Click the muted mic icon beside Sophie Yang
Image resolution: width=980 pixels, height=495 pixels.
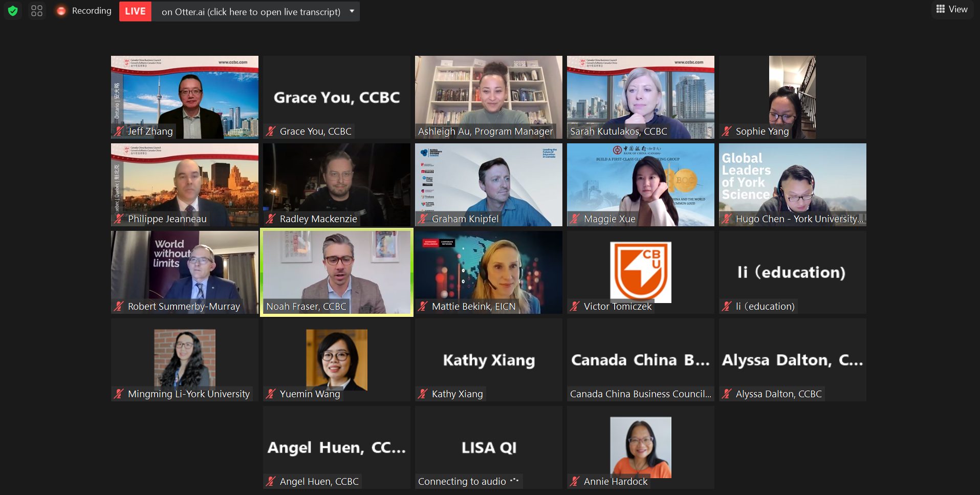[x=727, y=131]
